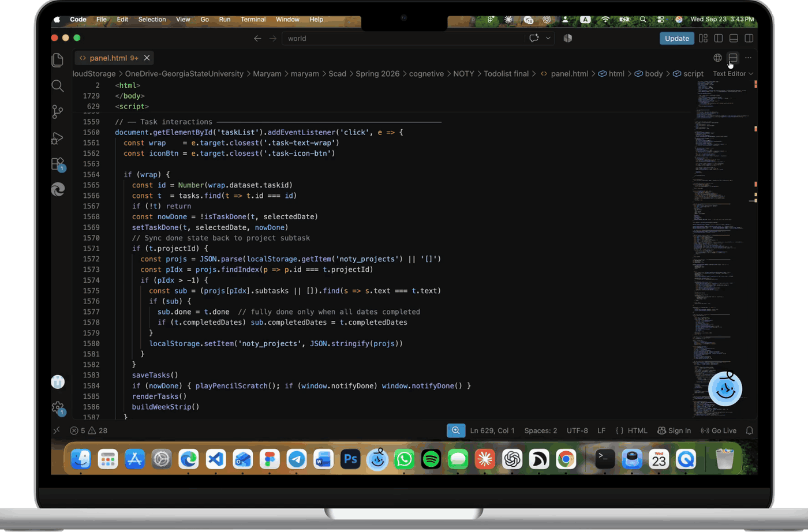The image size is (808, 532).
Task: Click the globe preview icon in editor toolbar
Action: point(717,58)
